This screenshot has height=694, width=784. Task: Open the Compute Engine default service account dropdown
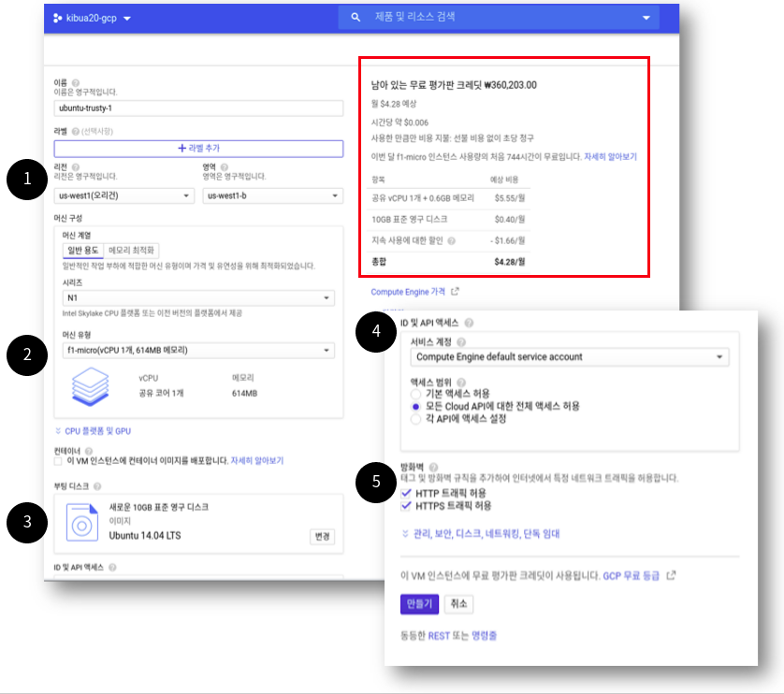[570, 357]
